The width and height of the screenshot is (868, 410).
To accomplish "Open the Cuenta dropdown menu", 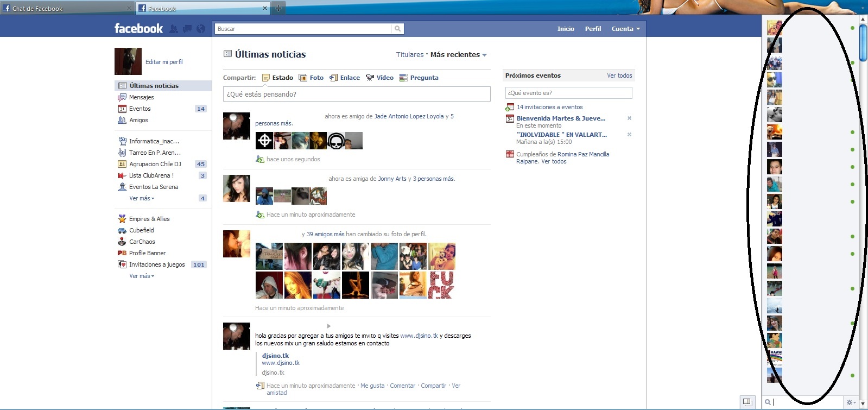I will coord(625,29).
